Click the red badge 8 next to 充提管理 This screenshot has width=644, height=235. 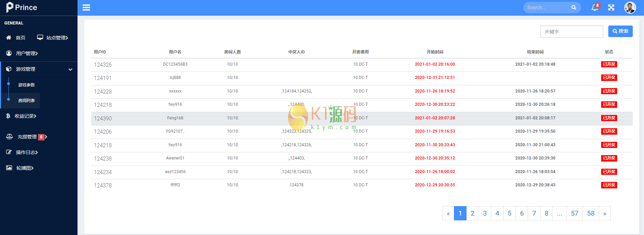pos(41,137)
